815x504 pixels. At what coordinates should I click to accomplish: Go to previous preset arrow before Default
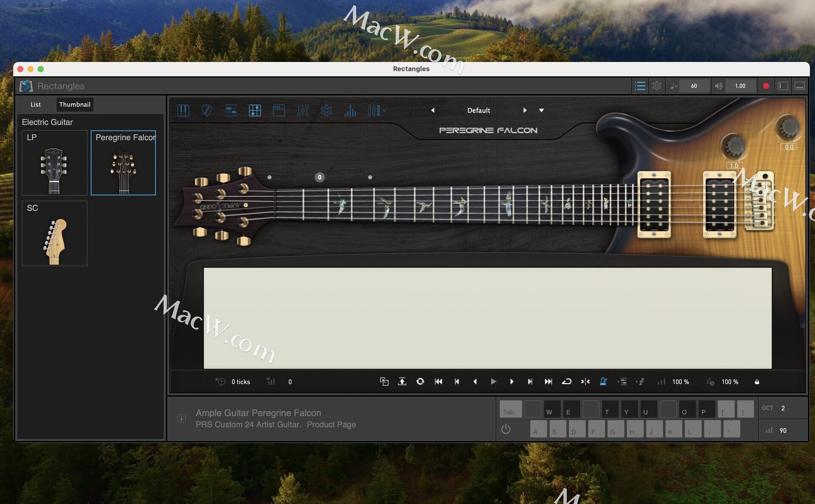click(433, 110)
